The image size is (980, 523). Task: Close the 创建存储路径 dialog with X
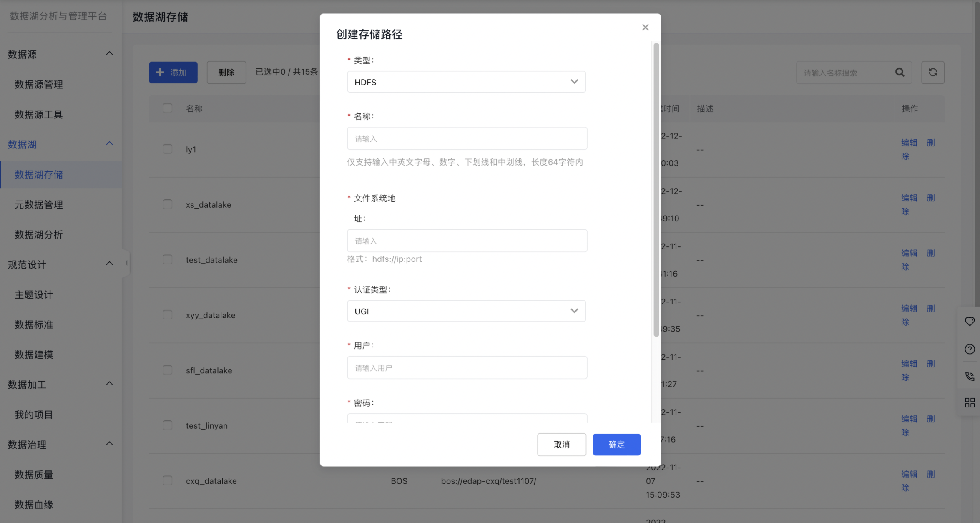pos(645,28)
